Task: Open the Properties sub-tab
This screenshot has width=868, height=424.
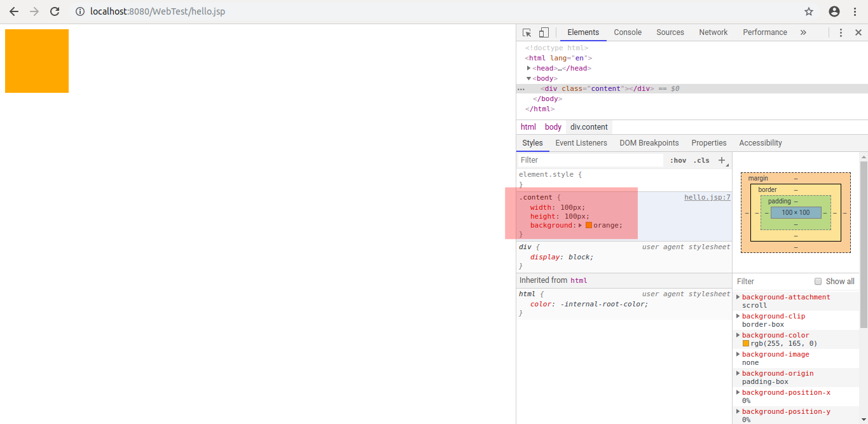Action: coord(709,143)
